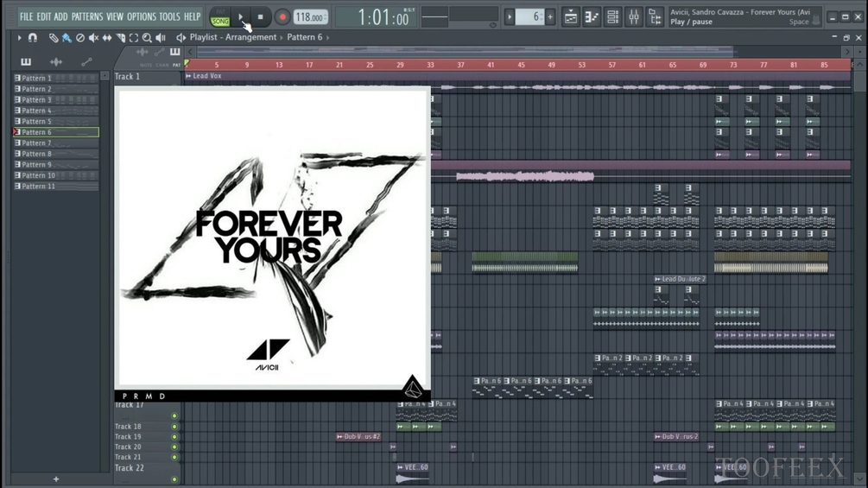Click the small waveform icon above NOTE label
This screenshot has height=488, width=868.
coord(143,52)
